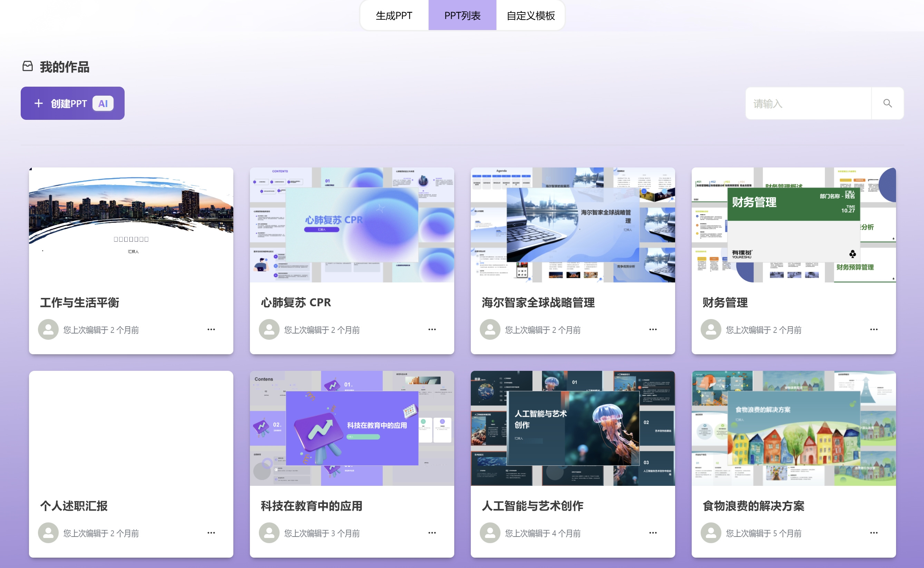The height and width of the screenshot is (568, 924).
Task: Click the search magnifier icon
Action: [x=887, y=103]
